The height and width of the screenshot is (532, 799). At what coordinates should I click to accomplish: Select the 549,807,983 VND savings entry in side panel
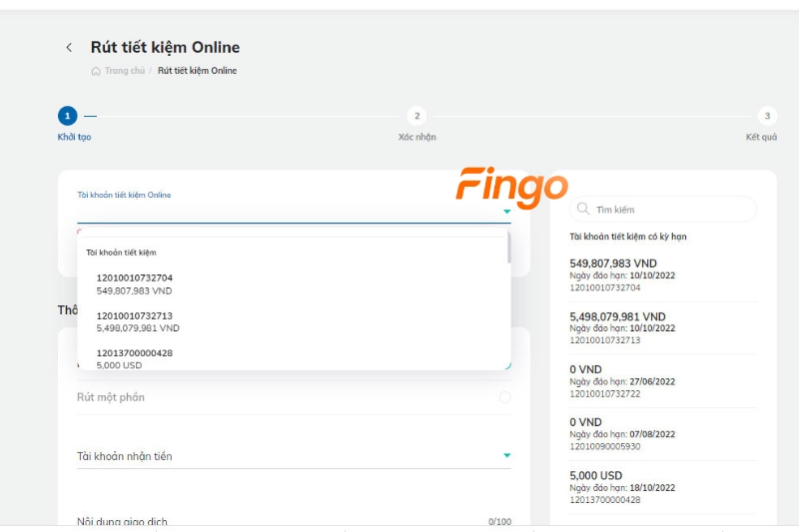coord(663,274)
